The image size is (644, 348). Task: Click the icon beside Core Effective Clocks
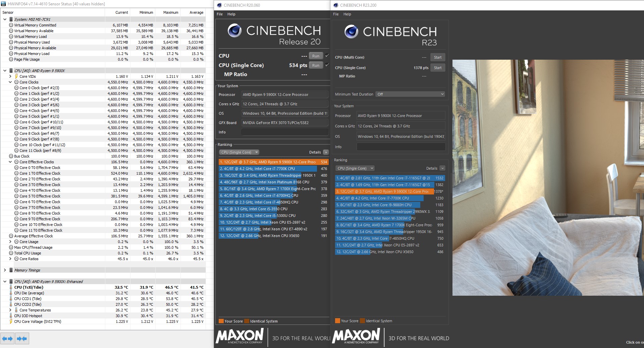pyautogui.click(x=16, y=162)
